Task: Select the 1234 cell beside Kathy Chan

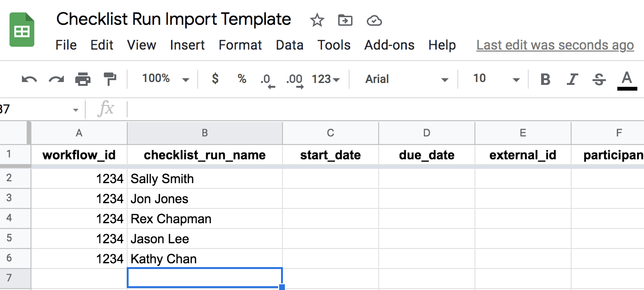Action: pos(79,259)
